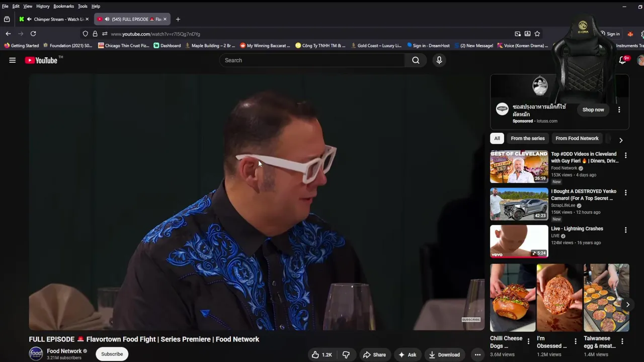Close the FULL EPISODE YouTube tab
The width and height of the screenshot is (644, 362).
(x=165, y=19)
